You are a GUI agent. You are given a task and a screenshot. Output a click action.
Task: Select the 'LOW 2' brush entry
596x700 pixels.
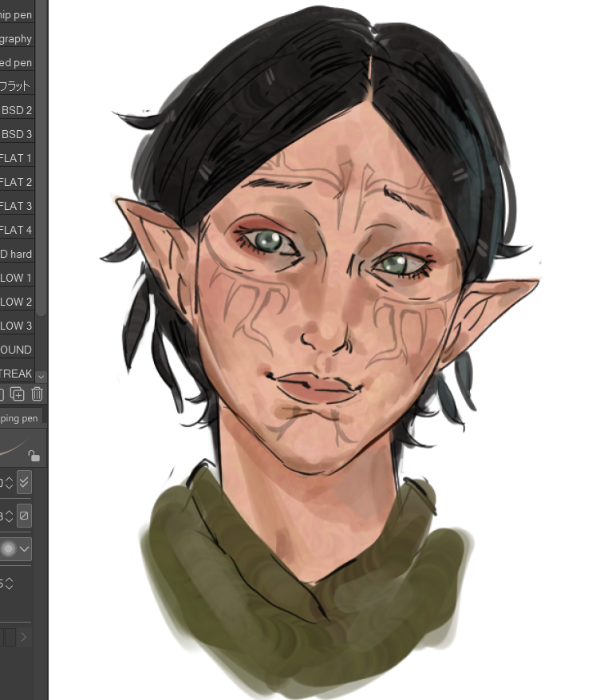point(17,302)
